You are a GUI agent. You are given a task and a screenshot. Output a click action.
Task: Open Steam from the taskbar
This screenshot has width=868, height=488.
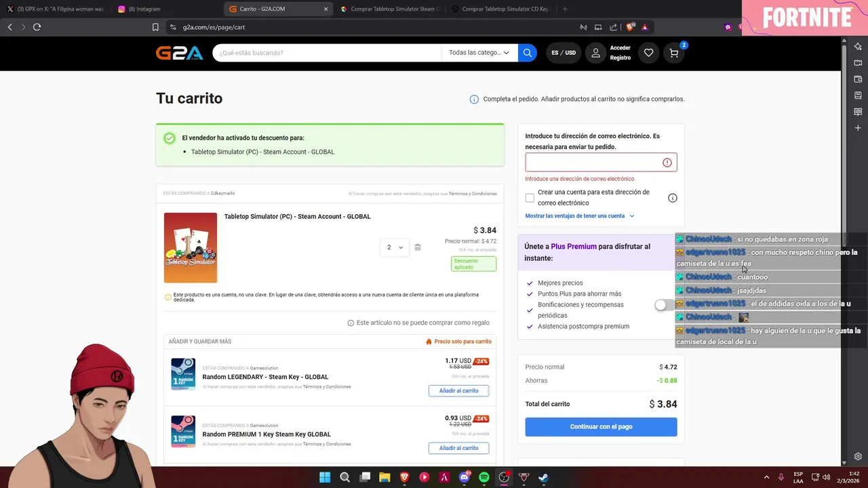click(543, 477)
